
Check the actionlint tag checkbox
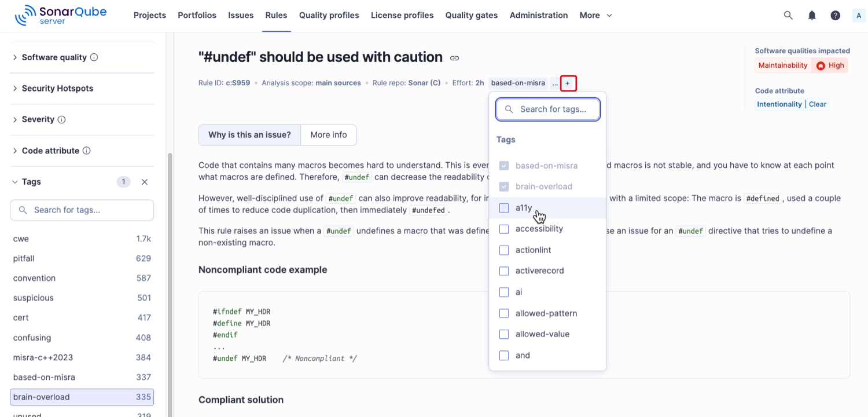click(x=504, y=250)
